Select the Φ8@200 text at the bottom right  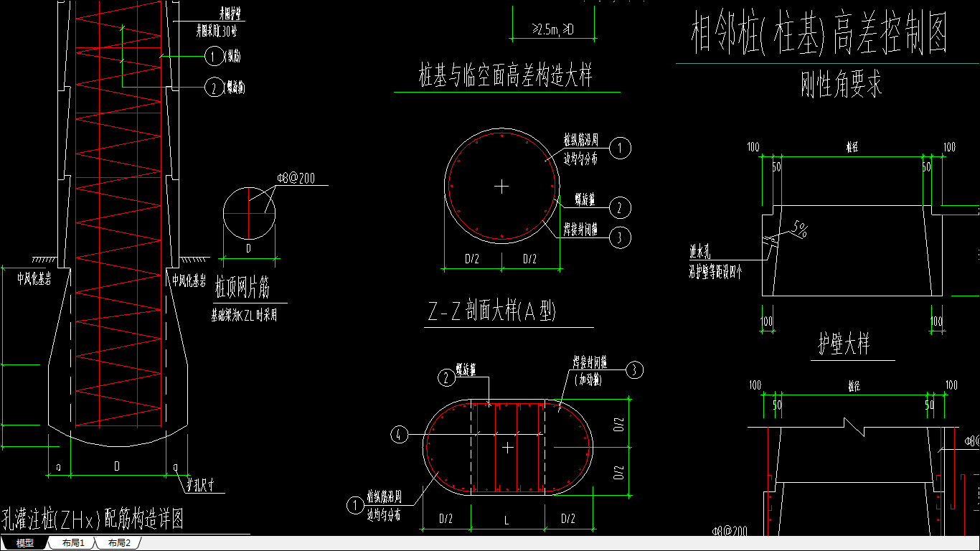tap(730, 531)
